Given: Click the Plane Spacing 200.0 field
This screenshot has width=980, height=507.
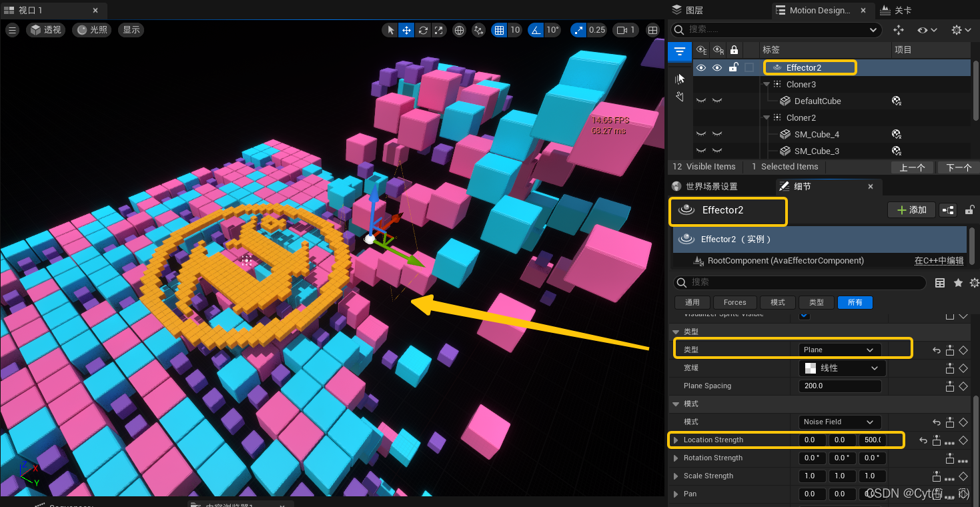Looking at the screenshot, I should click(840, 386).
